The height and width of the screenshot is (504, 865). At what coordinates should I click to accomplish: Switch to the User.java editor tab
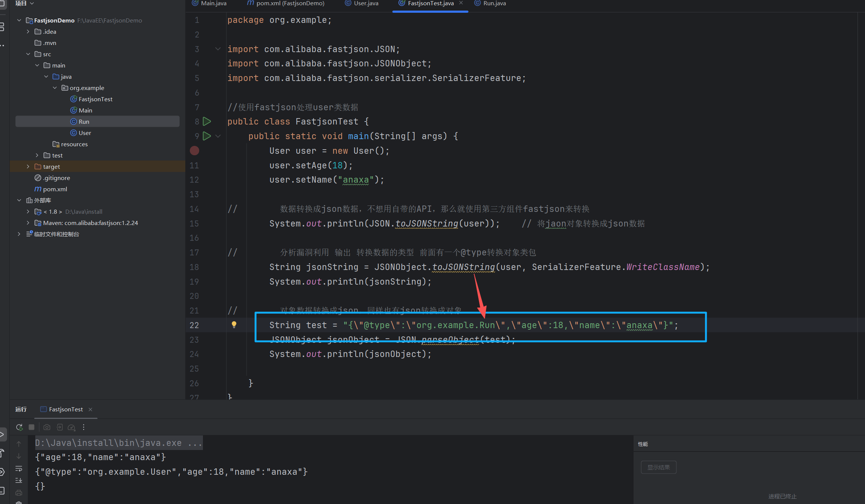[x=366, y=3]
